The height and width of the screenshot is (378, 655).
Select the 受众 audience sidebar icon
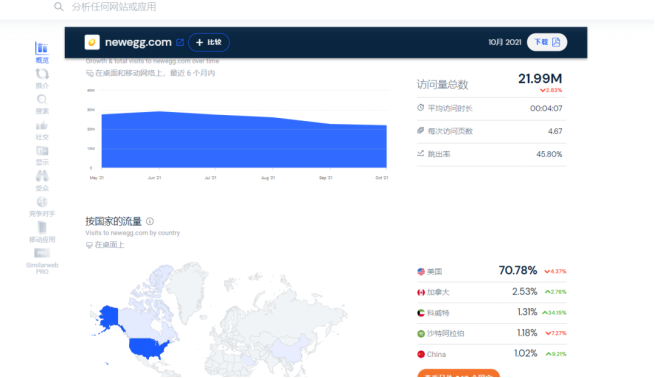42,181
